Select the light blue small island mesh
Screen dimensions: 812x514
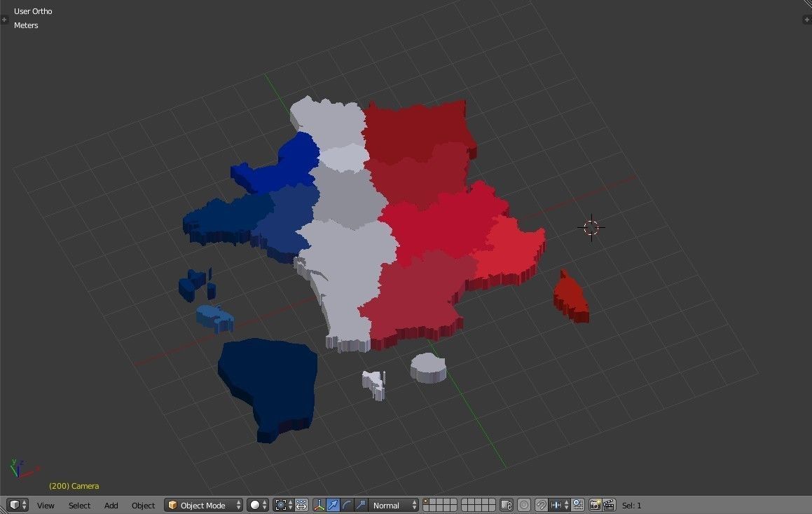[x=214, y=318]
